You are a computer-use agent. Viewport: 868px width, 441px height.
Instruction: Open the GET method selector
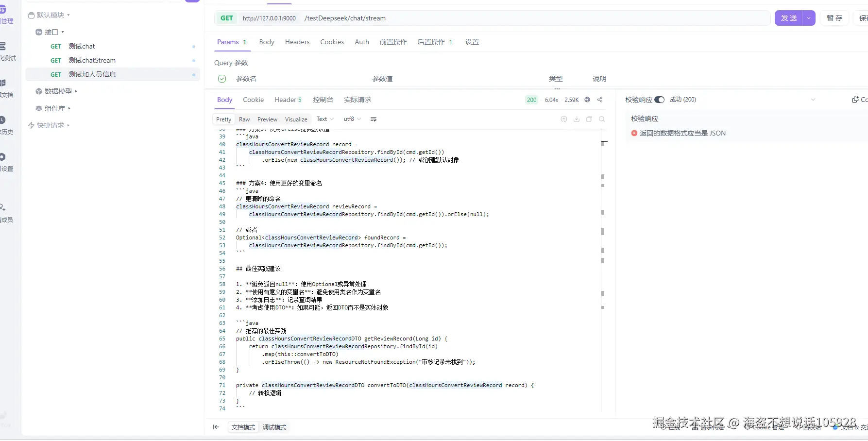tap(227, 18)
